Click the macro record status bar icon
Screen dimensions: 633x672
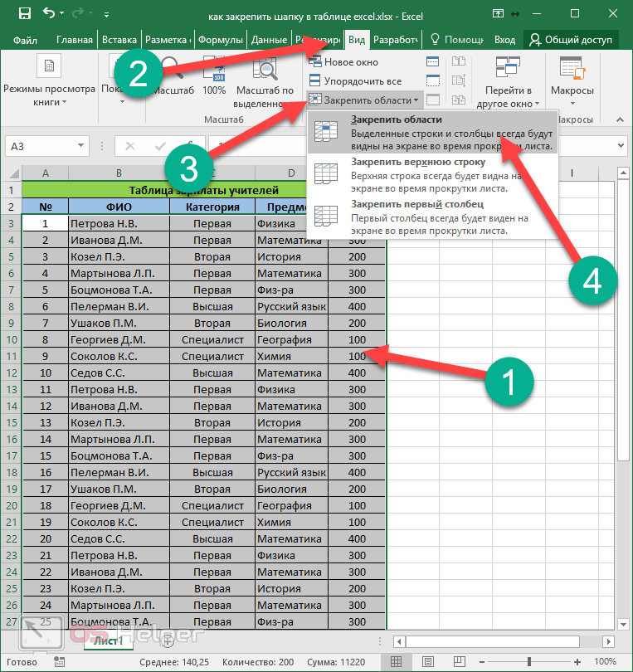pos(60,662)
